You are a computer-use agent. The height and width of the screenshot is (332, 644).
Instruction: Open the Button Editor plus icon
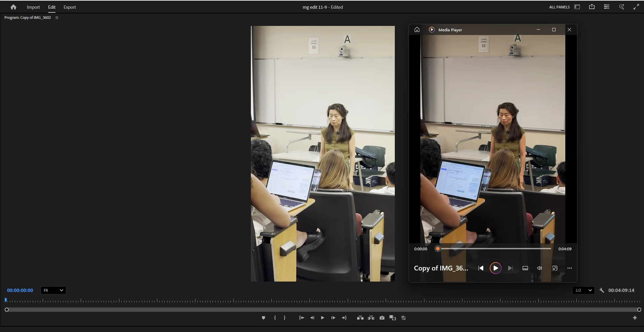click(x=635, y=318)
